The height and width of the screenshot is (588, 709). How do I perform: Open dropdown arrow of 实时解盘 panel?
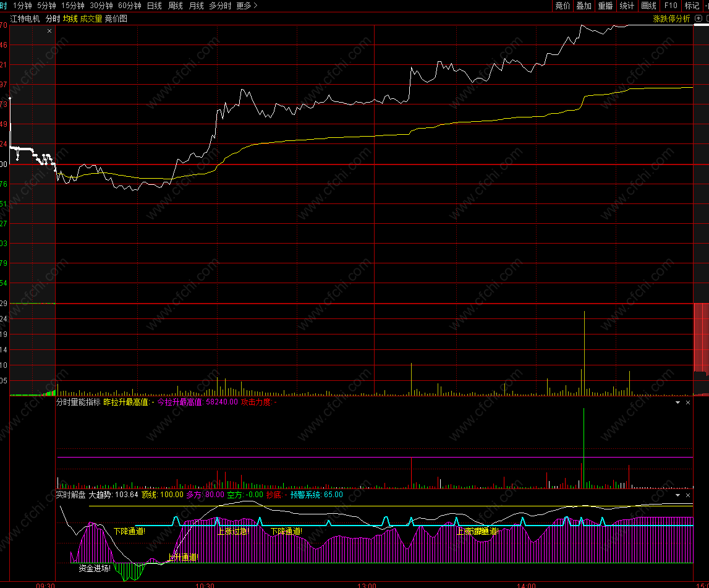[x=678, y=495]
